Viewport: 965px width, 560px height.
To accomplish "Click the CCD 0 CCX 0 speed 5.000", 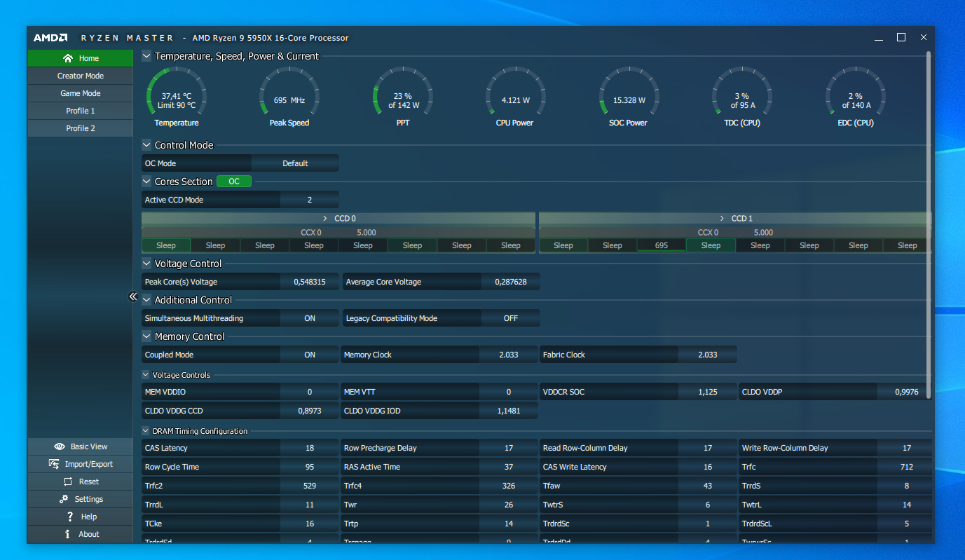I will [367, 232].
